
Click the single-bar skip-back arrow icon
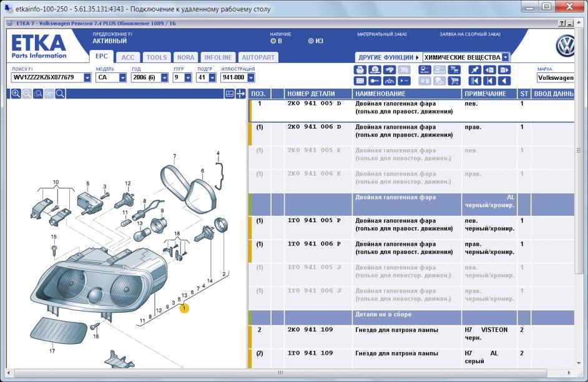point(489,81)
